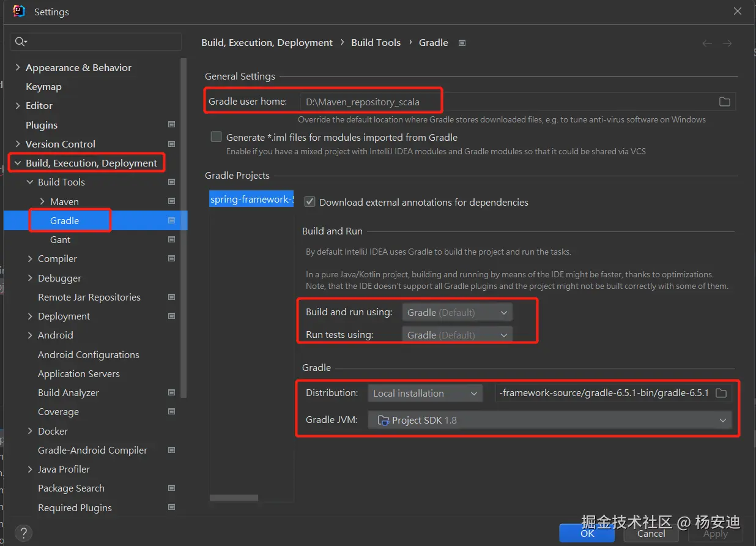Click the project-level icon on Deployment row
This screenshot has height=546, width=756.
[172, 316]
